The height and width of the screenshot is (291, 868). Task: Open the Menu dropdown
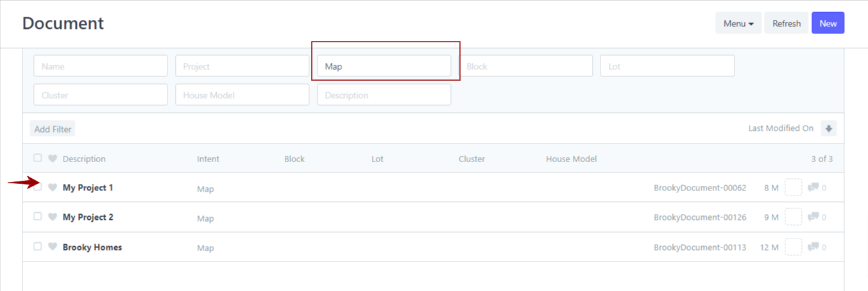coord(738,24)
